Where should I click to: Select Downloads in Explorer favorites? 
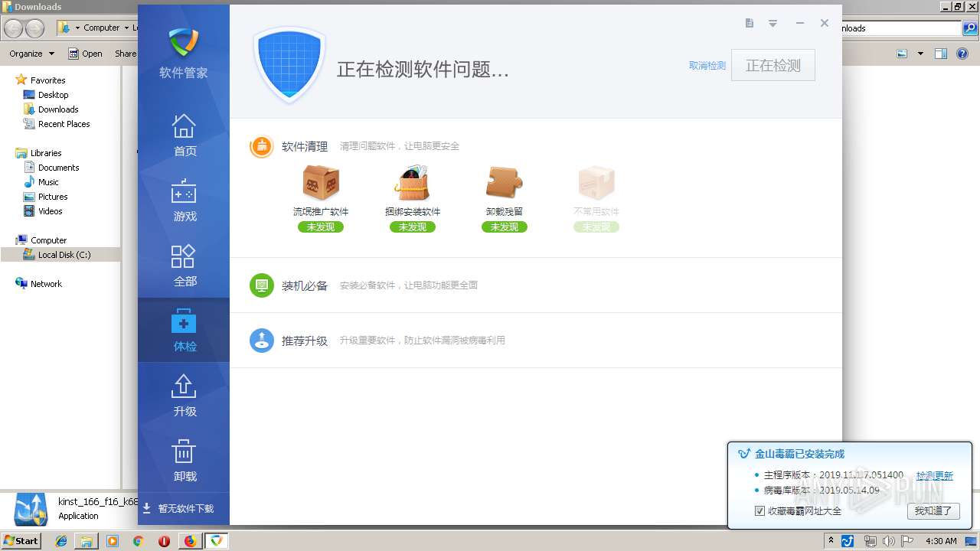58,109
